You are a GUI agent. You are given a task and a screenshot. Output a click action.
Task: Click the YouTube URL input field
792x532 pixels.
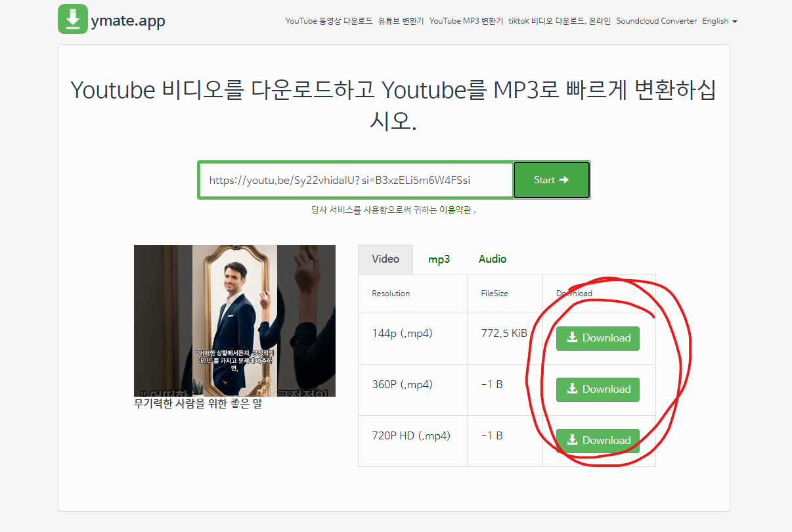(355, 180)
